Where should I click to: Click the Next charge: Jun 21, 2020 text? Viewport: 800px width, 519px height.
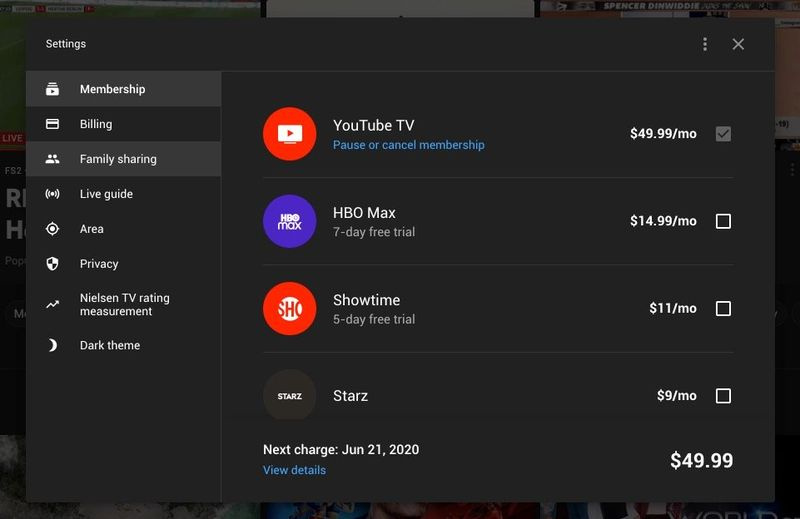pyautogui.click(x=341, y=450)
